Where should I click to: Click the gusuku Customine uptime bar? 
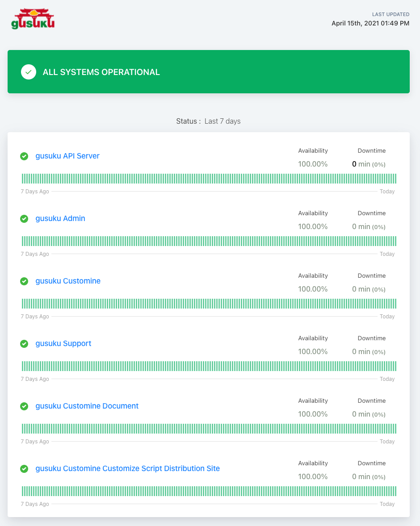(x=209, y=304)
